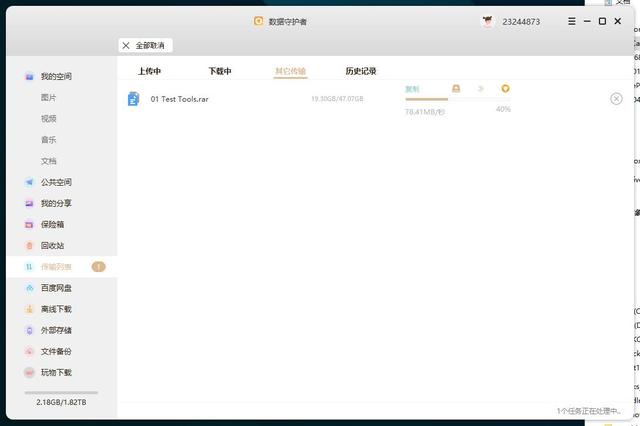The width and height of the screenshot is (640, 426).
Task: Click the destination shield icon on transfer row
Action: [x=505, y=89]
